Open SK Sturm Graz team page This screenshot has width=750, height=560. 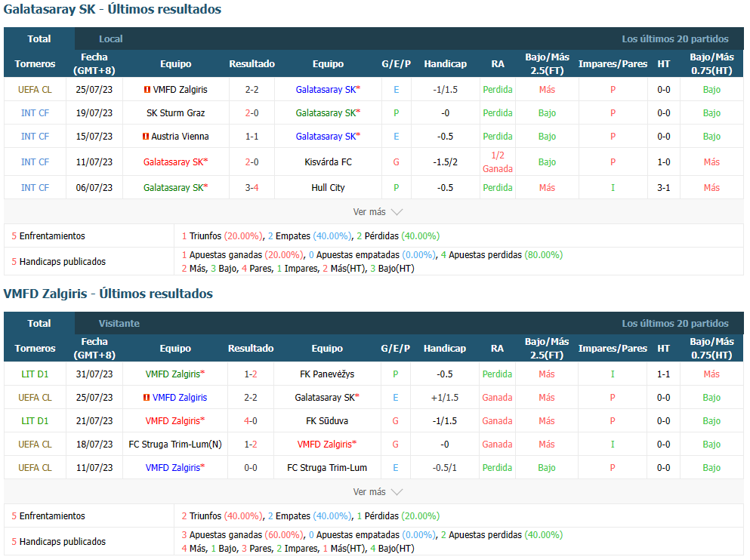pos(175,113)
